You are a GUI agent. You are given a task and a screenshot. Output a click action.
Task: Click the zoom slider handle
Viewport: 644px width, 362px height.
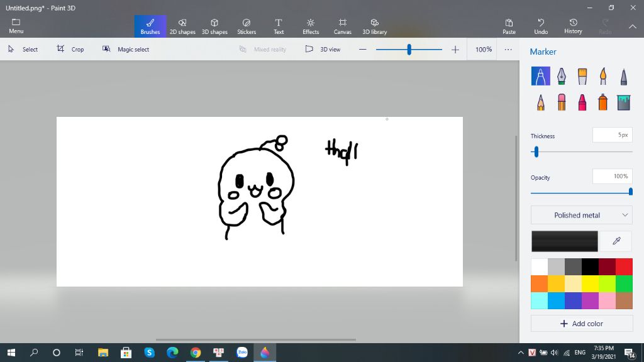tap(409, 50)
